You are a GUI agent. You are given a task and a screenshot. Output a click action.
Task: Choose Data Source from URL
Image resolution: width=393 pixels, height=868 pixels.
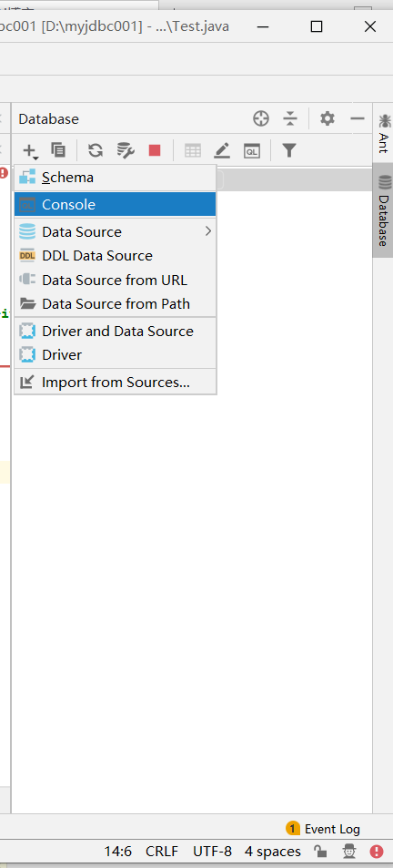(x=116, y=281)
